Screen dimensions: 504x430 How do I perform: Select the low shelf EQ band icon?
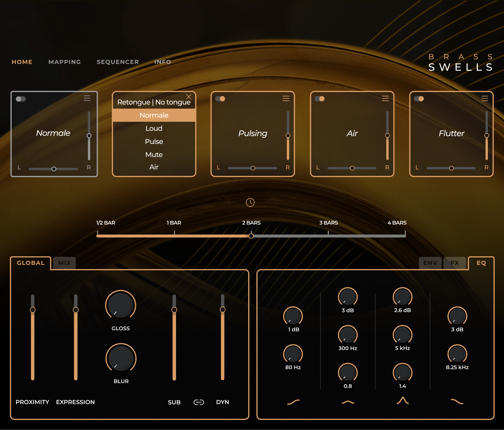pyautogui.click(x=293, y=402)
